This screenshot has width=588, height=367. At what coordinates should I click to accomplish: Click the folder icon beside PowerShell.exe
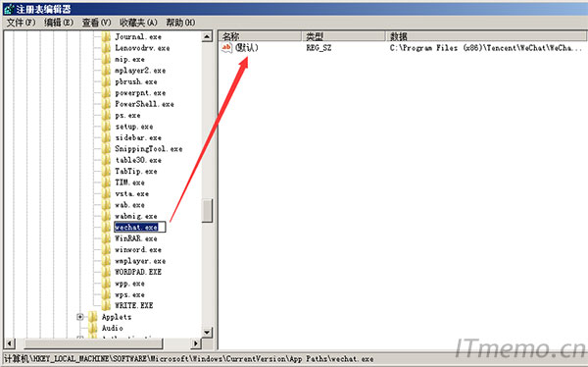tap(106, 104)
